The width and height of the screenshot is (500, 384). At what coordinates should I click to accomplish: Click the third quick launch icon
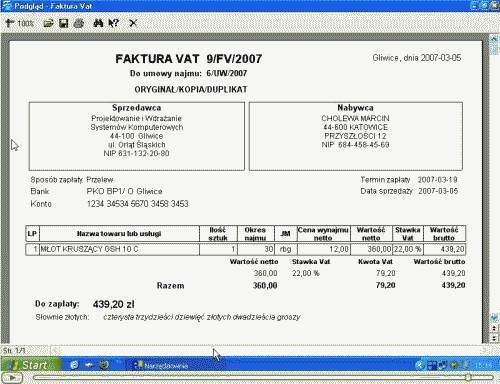pyautogui.click(x=104, y=365)
